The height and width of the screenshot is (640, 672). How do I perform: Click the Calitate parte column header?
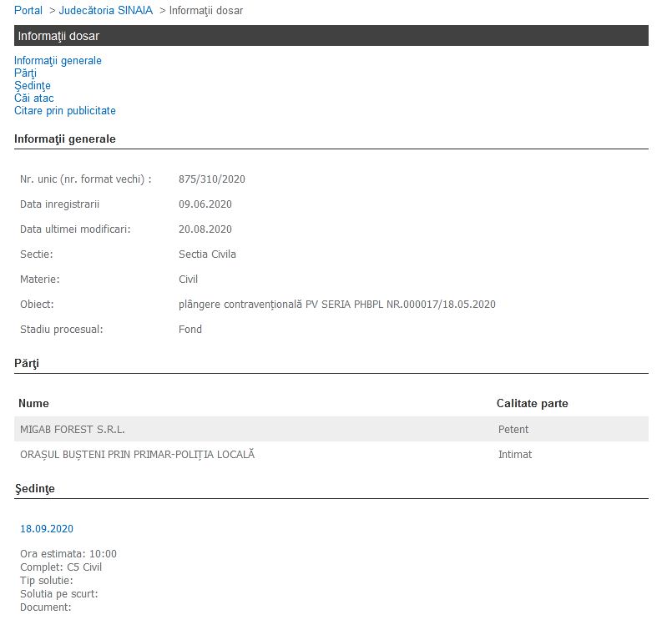point(532,403)
